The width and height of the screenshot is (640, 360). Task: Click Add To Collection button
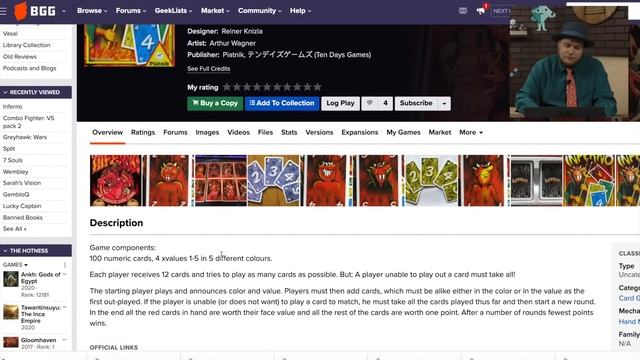point(282,103)
